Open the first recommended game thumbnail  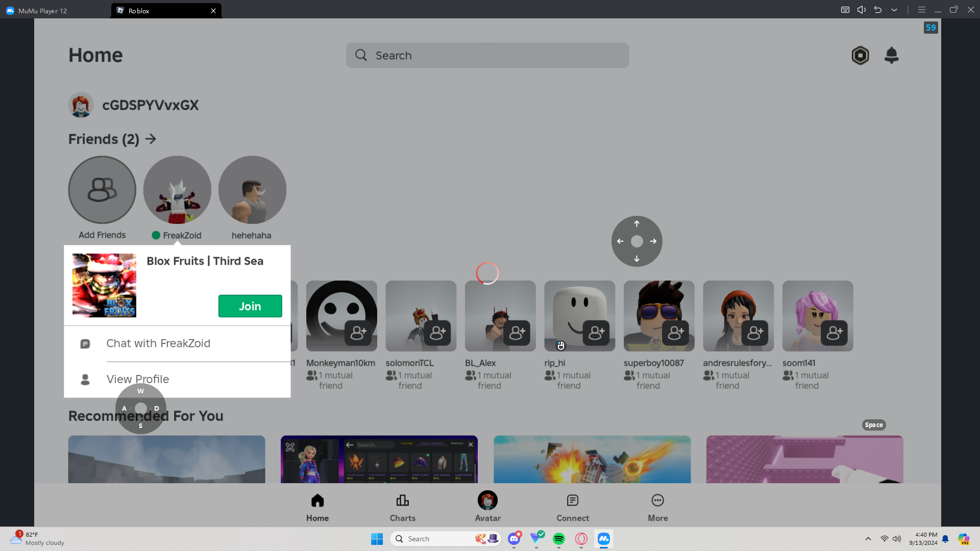tap(167, 459)
